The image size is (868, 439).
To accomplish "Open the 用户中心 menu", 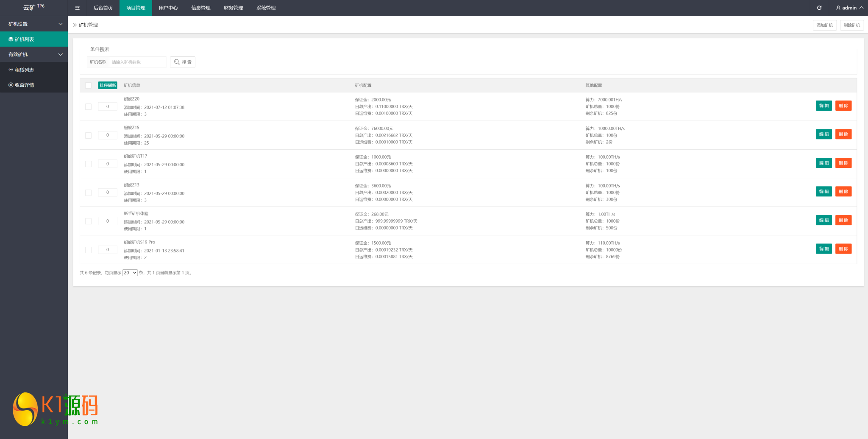I will pyautogui.click(x=168, y=8).
